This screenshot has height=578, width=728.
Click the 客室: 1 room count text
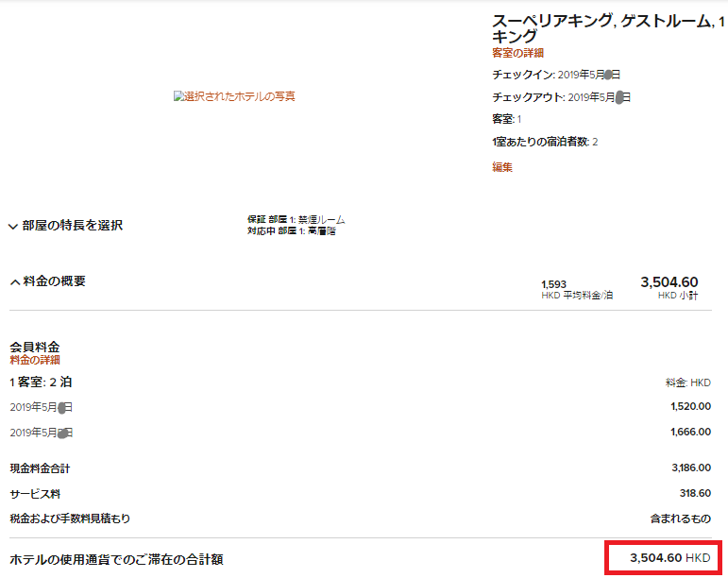coord(506,119)
